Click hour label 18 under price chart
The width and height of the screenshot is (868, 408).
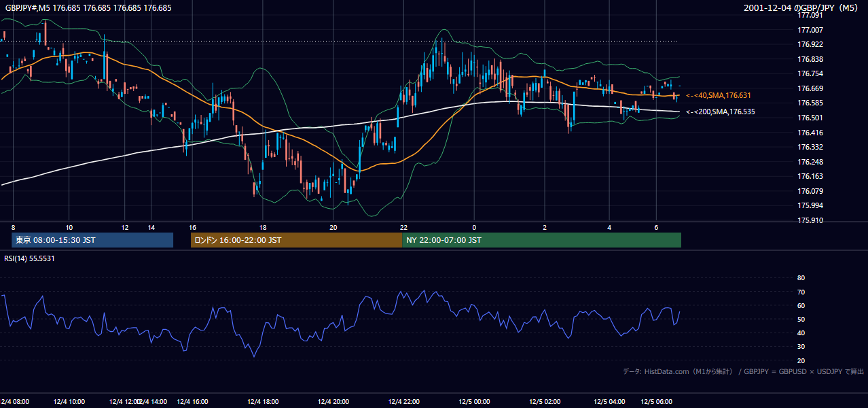pyautogui.click(x=263, y=227)
